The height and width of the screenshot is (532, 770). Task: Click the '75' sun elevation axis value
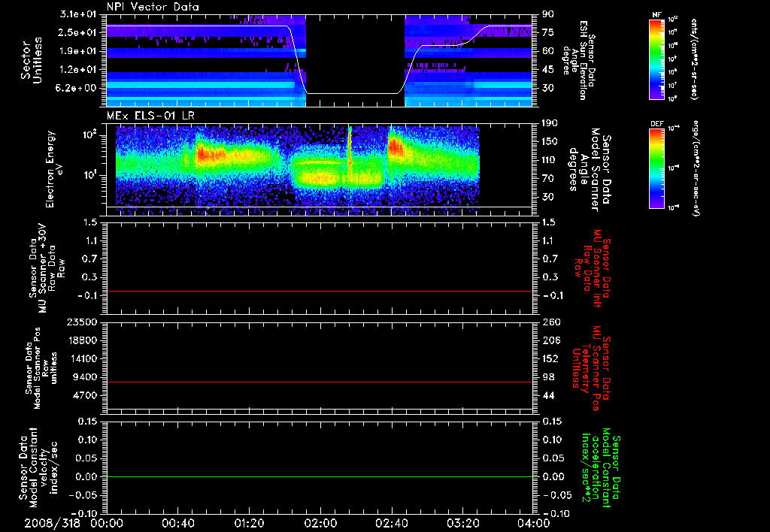547,32
